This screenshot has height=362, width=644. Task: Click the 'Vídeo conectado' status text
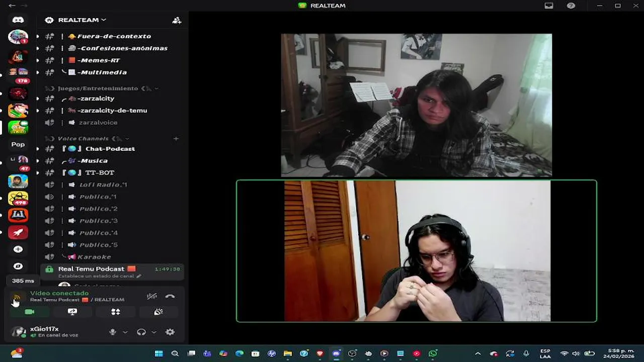(x=59, y=293)
